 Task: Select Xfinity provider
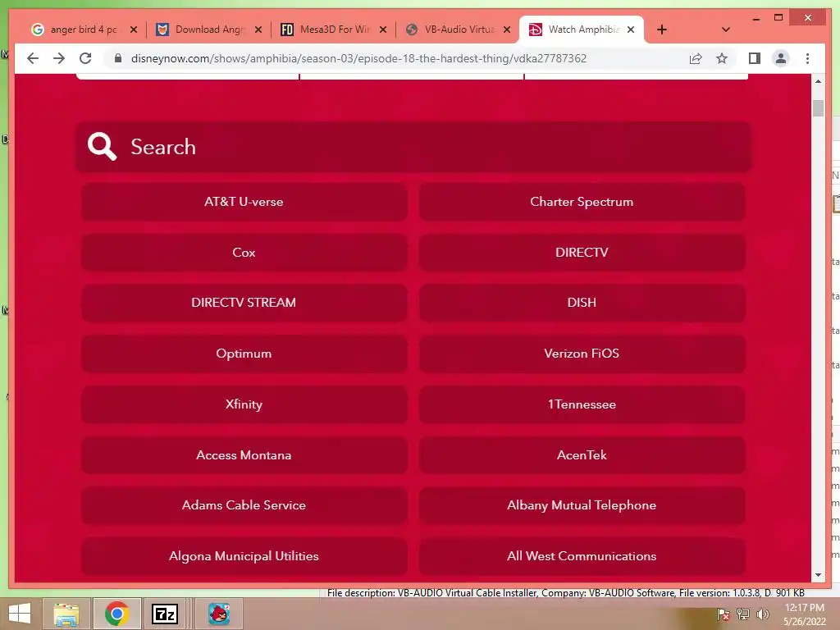244,404
